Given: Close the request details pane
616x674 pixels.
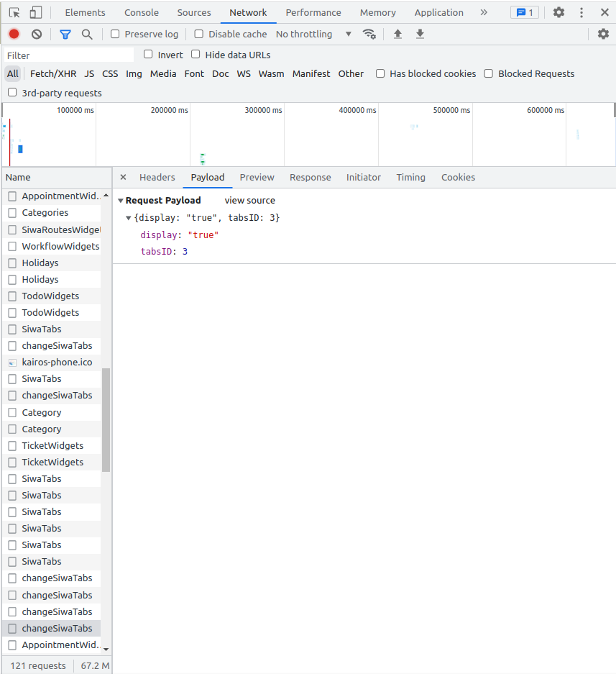Looking at the screenshot, I should click(x=124, y=177).
